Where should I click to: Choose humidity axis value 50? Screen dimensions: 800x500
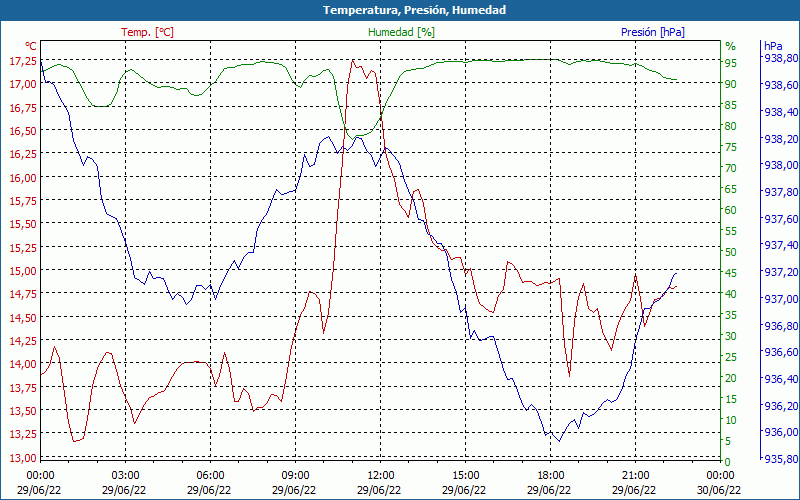point(731,252)
